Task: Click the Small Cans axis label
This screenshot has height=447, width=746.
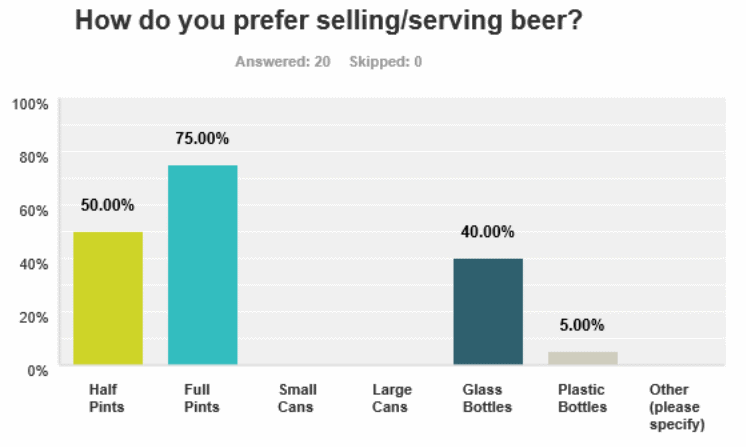Action: (297, 398)
